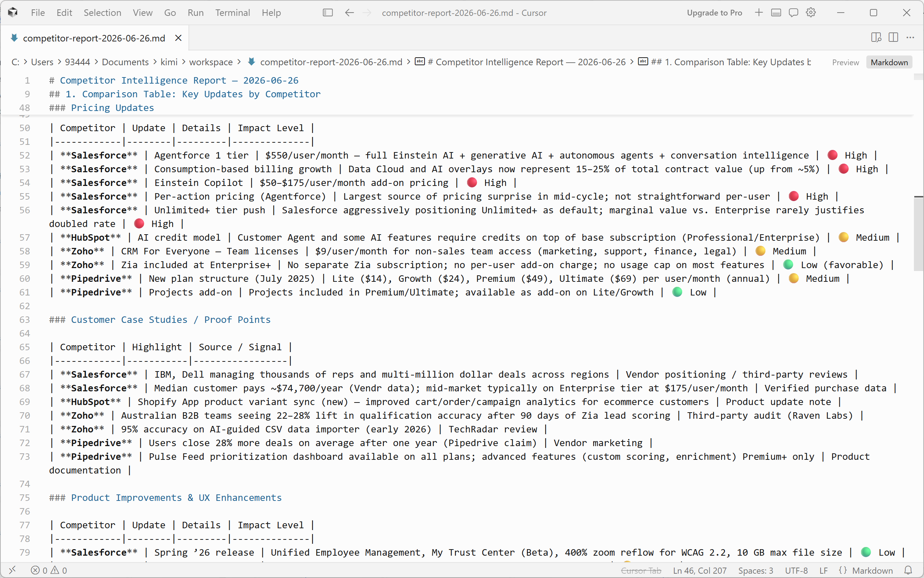Select language mode Markdown in status bar

click(x=872, y=570)
